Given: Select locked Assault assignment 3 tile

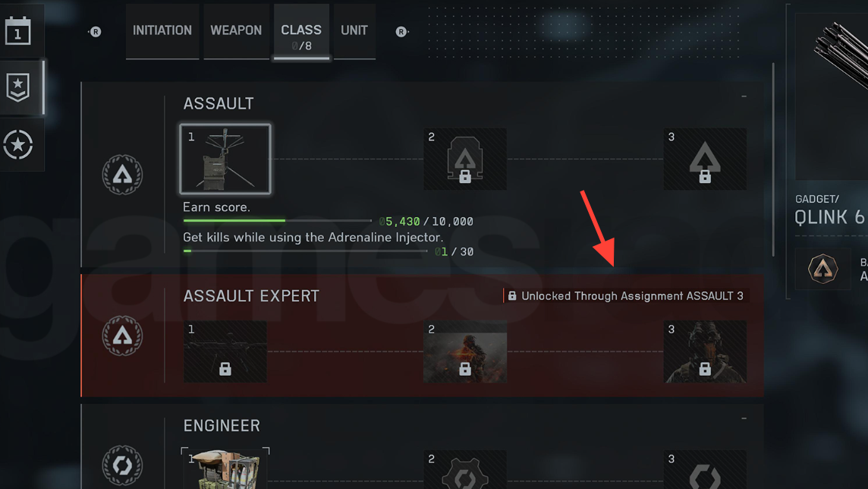Looking at the screenshot, I should tap(705, 159).
